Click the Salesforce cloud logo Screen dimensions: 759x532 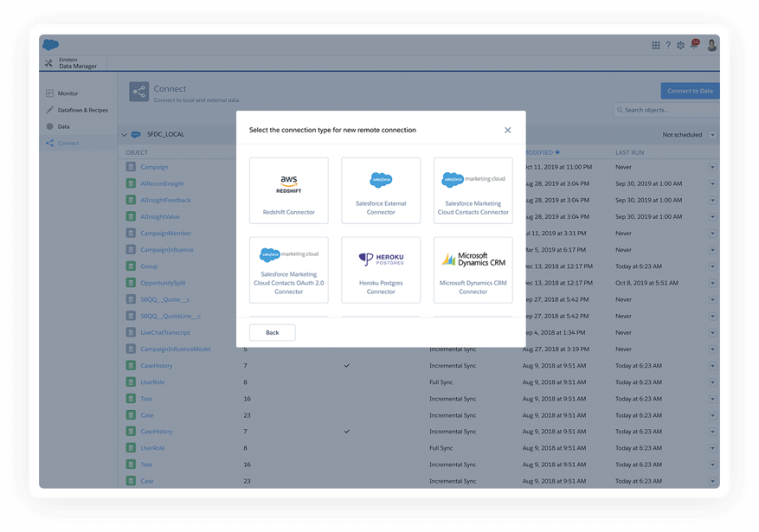tap(51, 45)
